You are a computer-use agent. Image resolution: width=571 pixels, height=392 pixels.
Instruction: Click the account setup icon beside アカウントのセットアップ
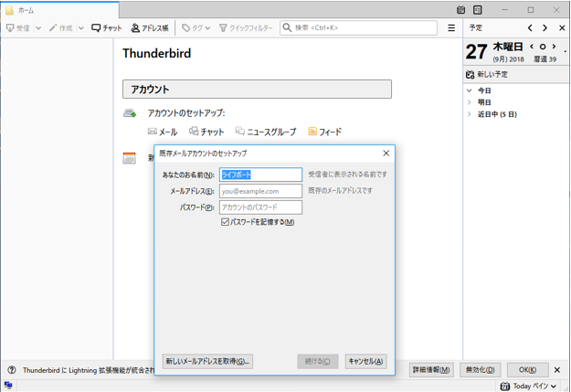point(130,113)
